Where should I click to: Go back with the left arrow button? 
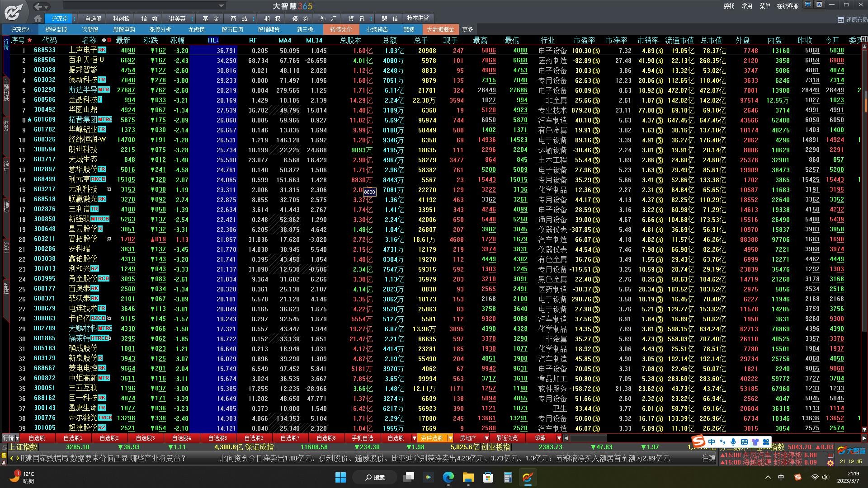(x=38, y=6)
